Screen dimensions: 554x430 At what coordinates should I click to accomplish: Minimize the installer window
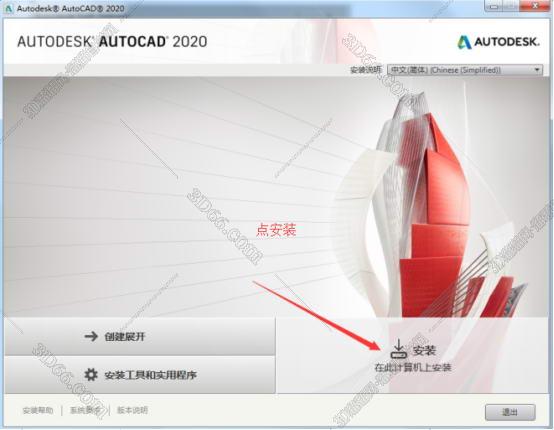495,6
